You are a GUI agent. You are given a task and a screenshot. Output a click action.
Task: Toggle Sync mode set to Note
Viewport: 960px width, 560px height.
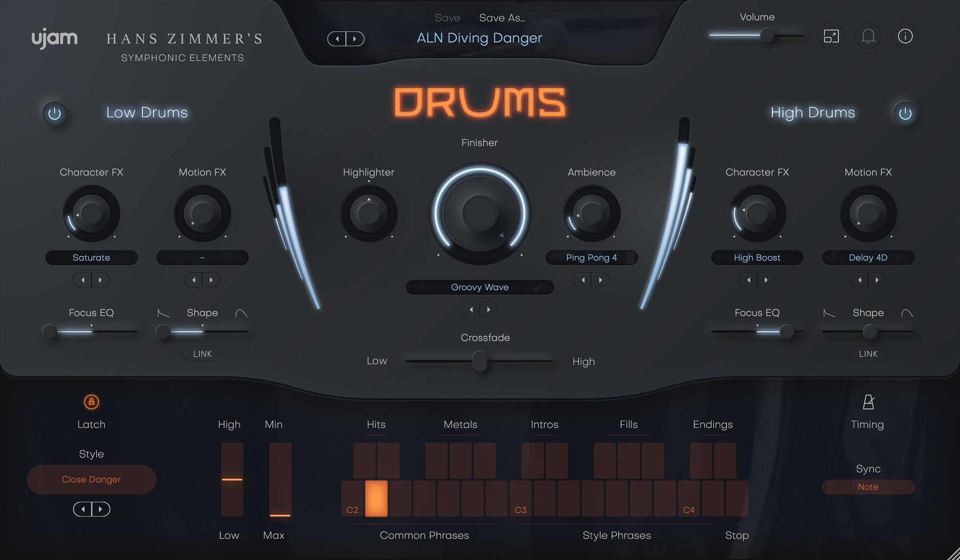click(868, 487)
